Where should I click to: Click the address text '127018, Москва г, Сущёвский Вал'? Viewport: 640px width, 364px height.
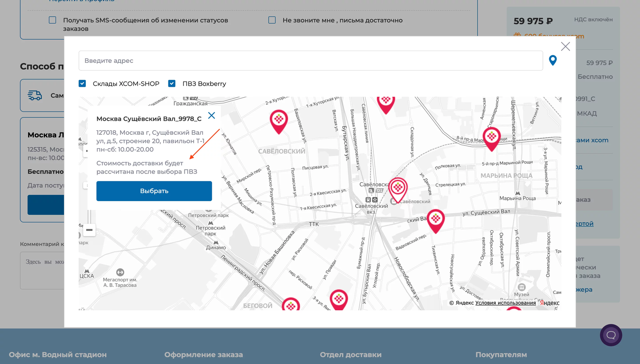[x=150, y=133]
